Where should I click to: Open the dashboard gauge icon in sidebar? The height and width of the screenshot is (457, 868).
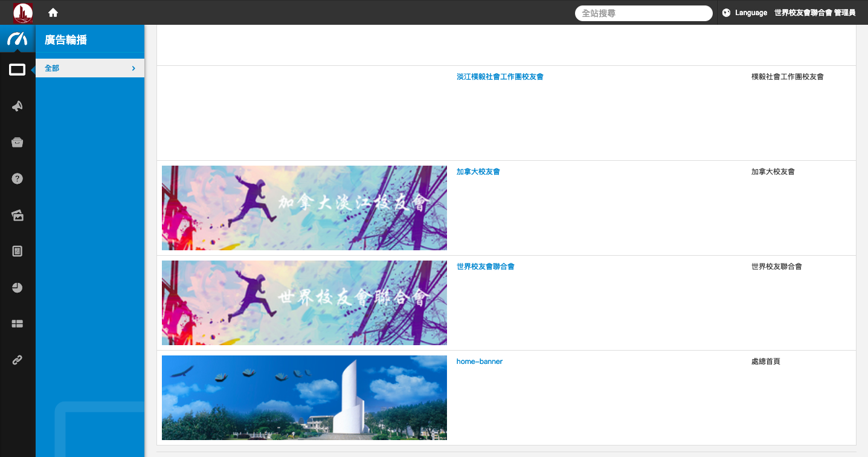click(x=18, y=39)
